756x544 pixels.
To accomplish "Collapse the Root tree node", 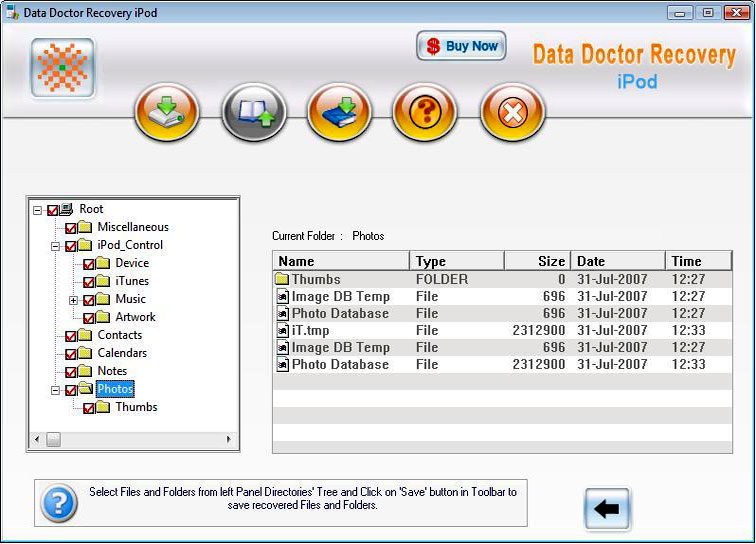I will tap(38, 210).
